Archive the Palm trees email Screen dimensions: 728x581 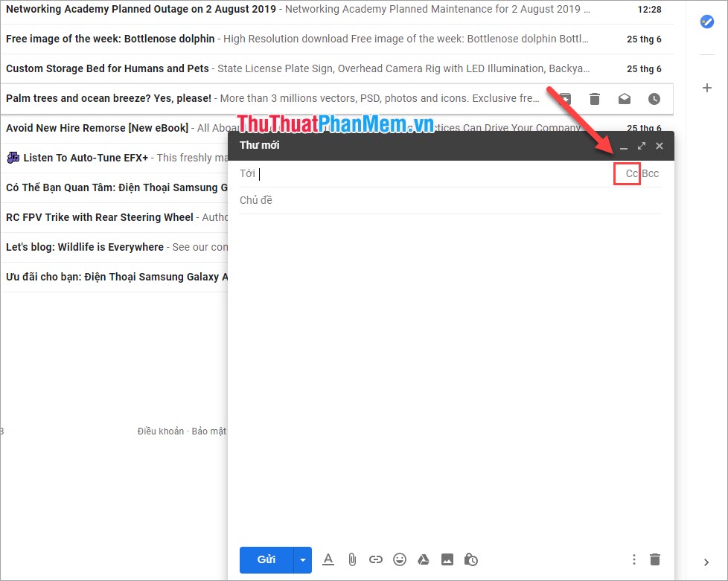point(564,98)
